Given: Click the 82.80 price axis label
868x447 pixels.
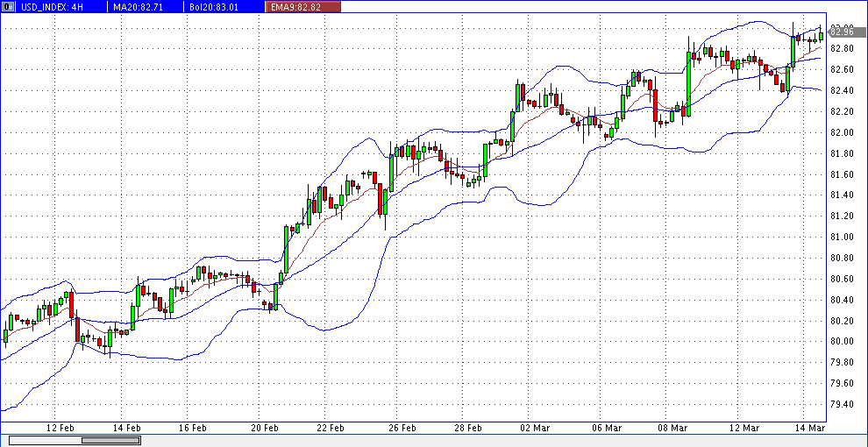Looking at the screenshot, I should (x=841, y=49).
